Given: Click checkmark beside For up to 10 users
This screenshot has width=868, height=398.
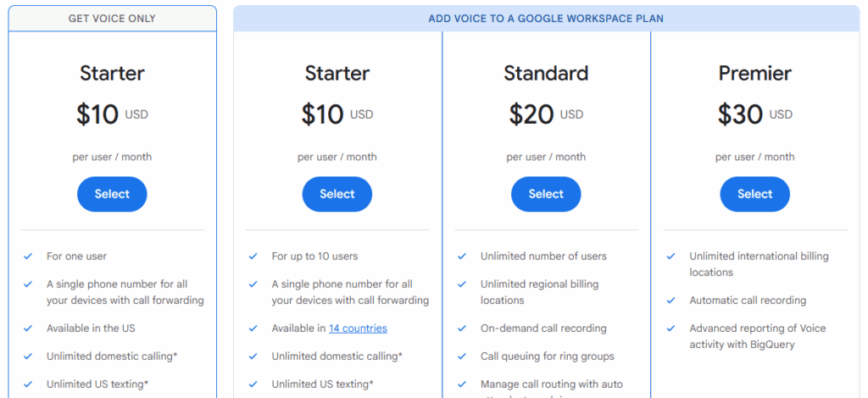Looking at the screenshot, I should pyautogui.click(x=253, y=256).
